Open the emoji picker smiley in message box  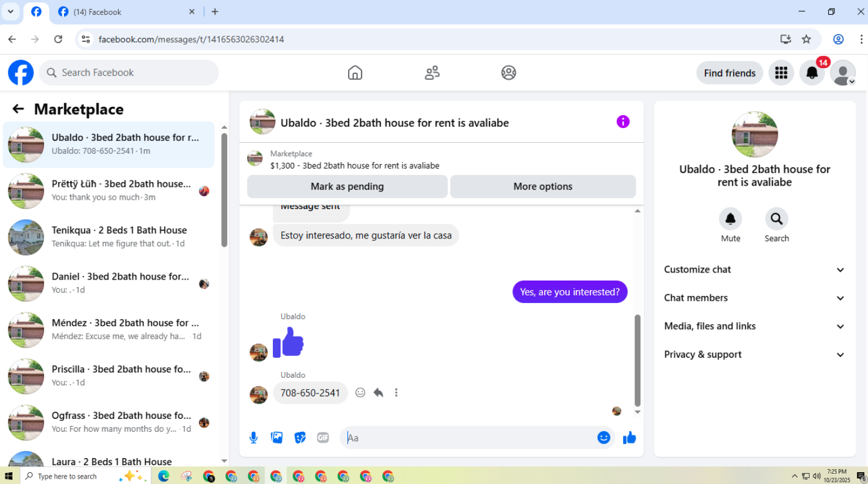(604, 438)
